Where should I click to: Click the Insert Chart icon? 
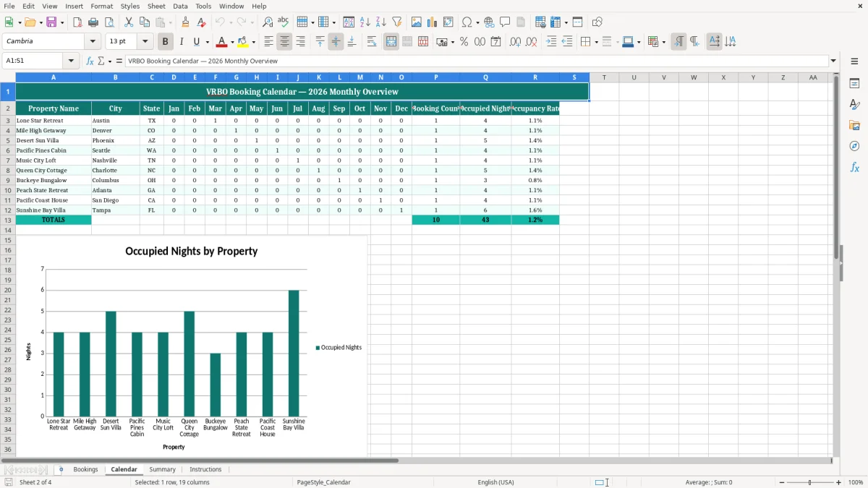[433, 22]
